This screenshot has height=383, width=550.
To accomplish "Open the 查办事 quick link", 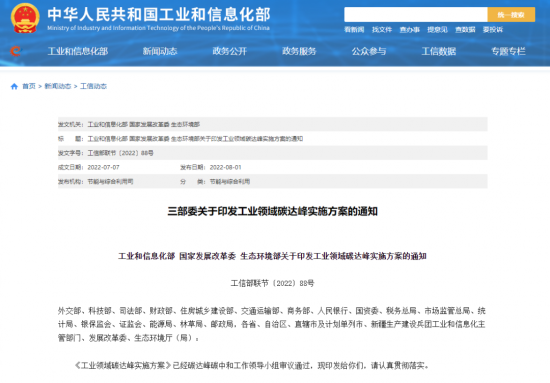I will coord(409,30).
